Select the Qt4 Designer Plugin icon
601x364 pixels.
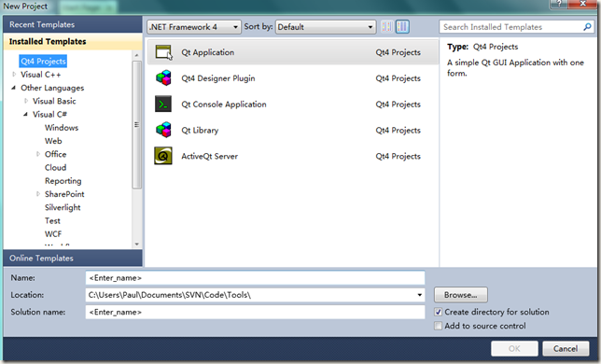[163, 78]
